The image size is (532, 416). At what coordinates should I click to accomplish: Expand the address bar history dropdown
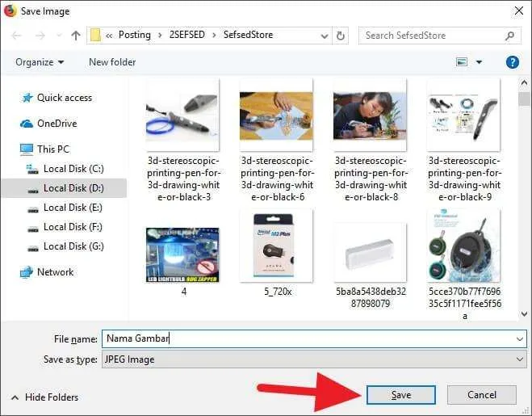coord(325,36)
